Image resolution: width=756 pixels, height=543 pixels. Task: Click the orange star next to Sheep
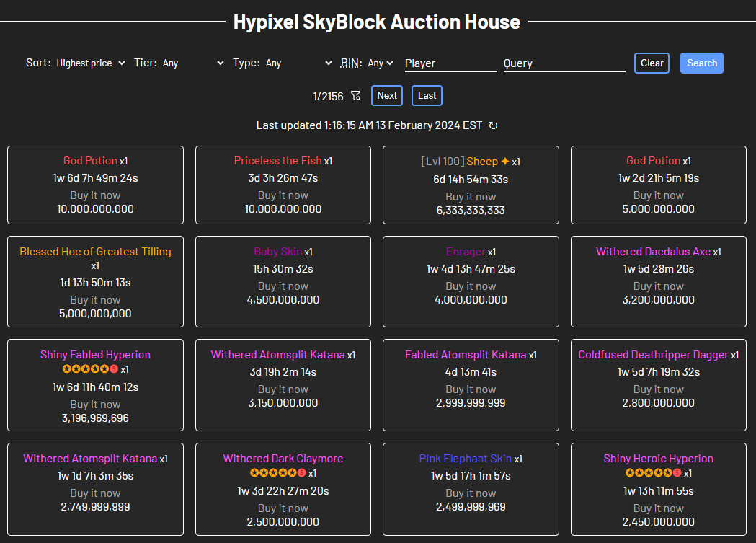tap(504, 161)
